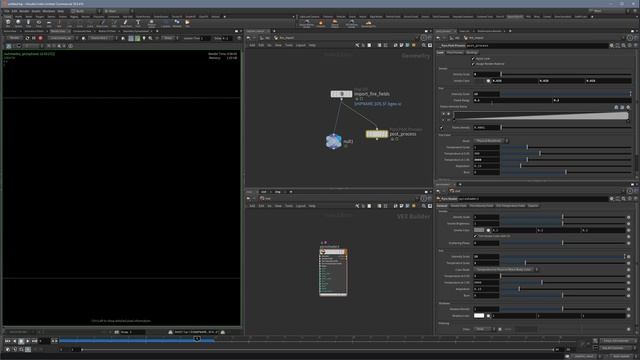The width and height of the screenshot is (640, 360).
Task: Open the pyro shader Color Mode dropdown
Action: pyautogui.click(x=506, y=269)
